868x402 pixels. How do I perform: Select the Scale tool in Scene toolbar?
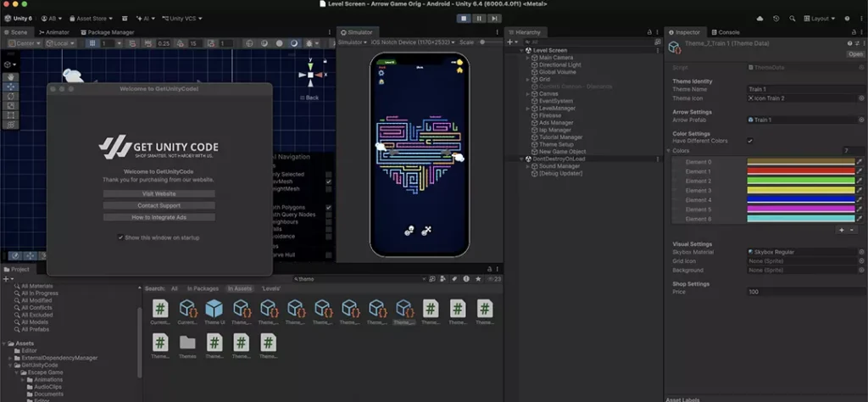[11, 105]
